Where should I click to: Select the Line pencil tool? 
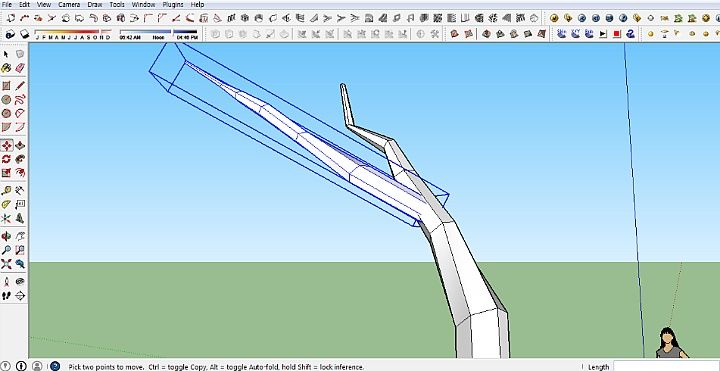20,86
